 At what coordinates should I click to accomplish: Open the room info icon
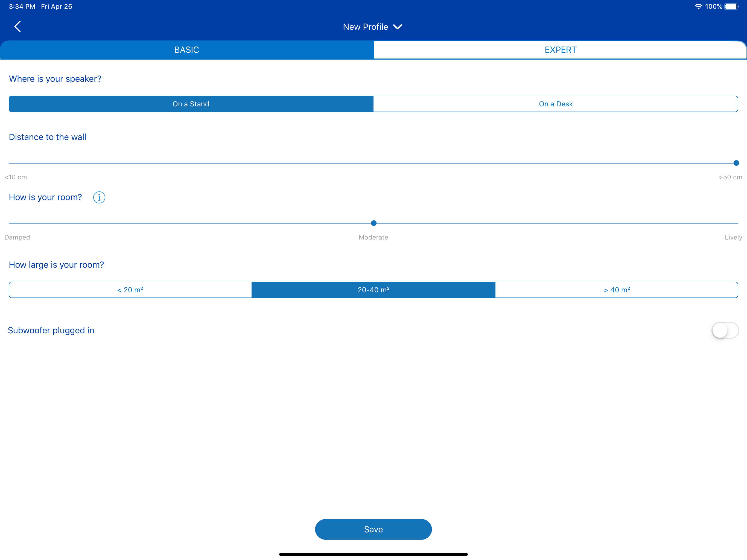pos(99,197)
